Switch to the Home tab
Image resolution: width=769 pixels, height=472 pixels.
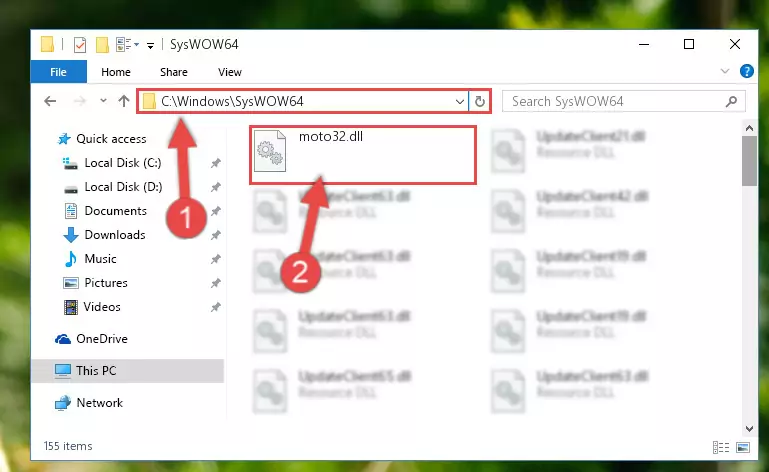click(x=116, y=72)
